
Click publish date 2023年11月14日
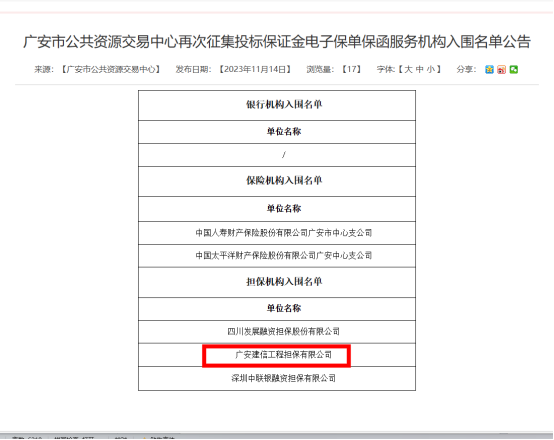pos(255,69)
